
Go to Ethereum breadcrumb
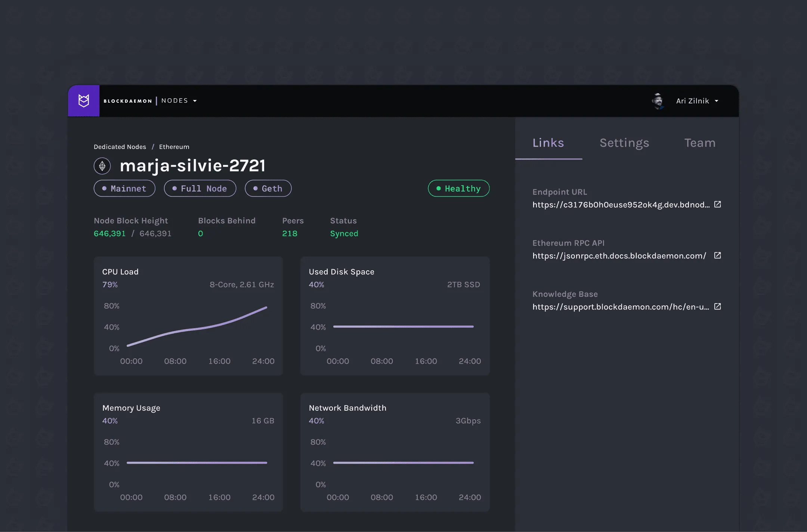pyautogui.click(x=174, y=147)
